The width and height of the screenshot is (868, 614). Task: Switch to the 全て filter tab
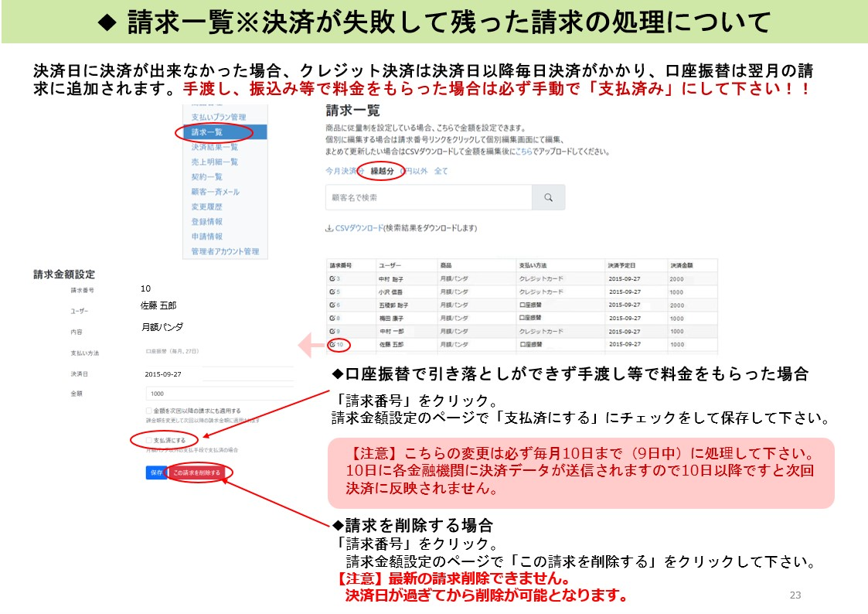pos(441,171)
